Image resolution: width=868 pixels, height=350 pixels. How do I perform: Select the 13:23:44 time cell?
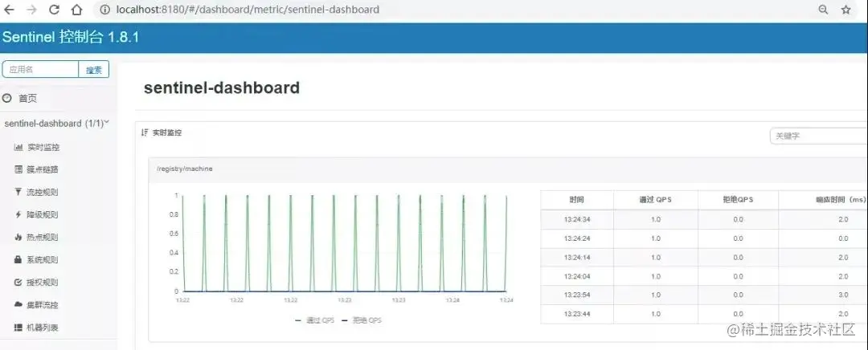pyautogui.click(x=577, y=314)
